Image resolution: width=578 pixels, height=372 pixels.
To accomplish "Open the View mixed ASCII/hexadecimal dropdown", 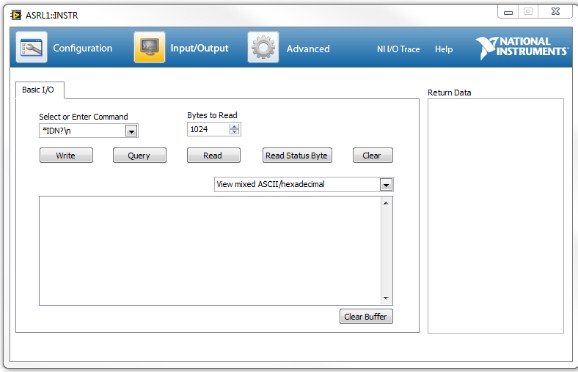I will pos(386,184).
